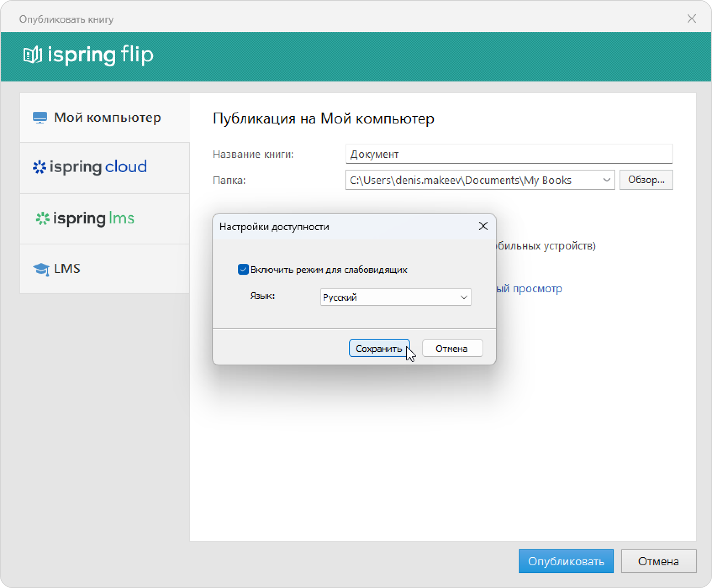Click the iSpring Cloud asterisk logo icon

(x=40, y=167)
